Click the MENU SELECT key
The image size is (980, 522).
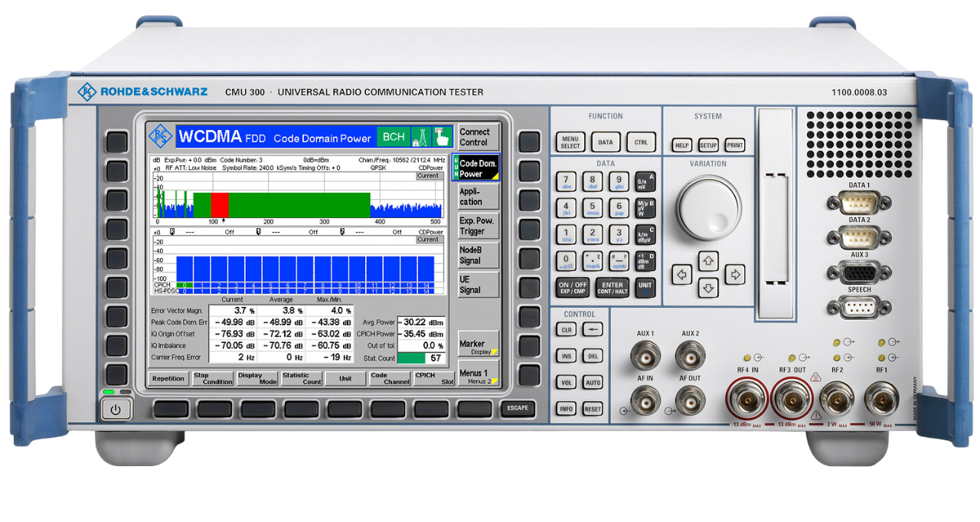tap(570, 142)
